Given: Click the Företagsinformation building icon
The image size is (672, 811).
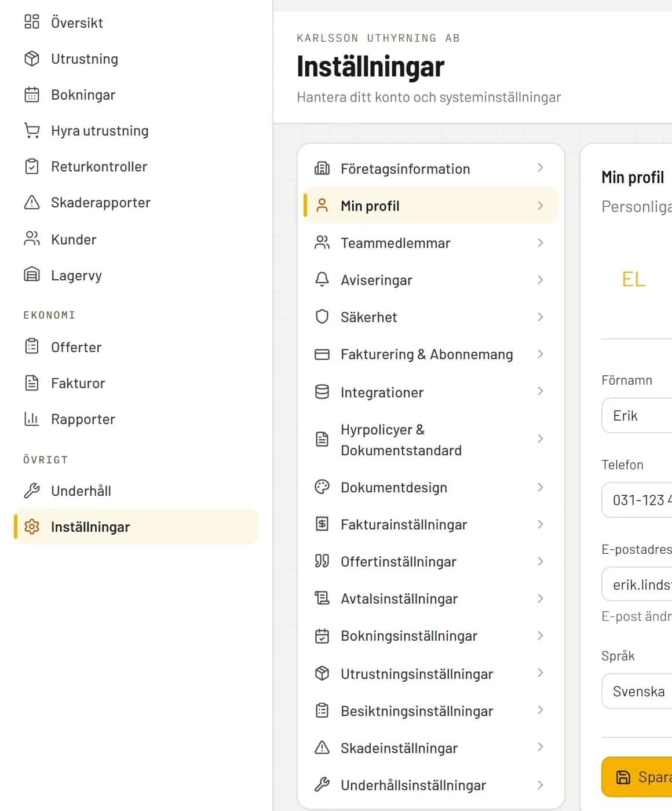Looking at the screenshot, I should click(x=322, y=169).
